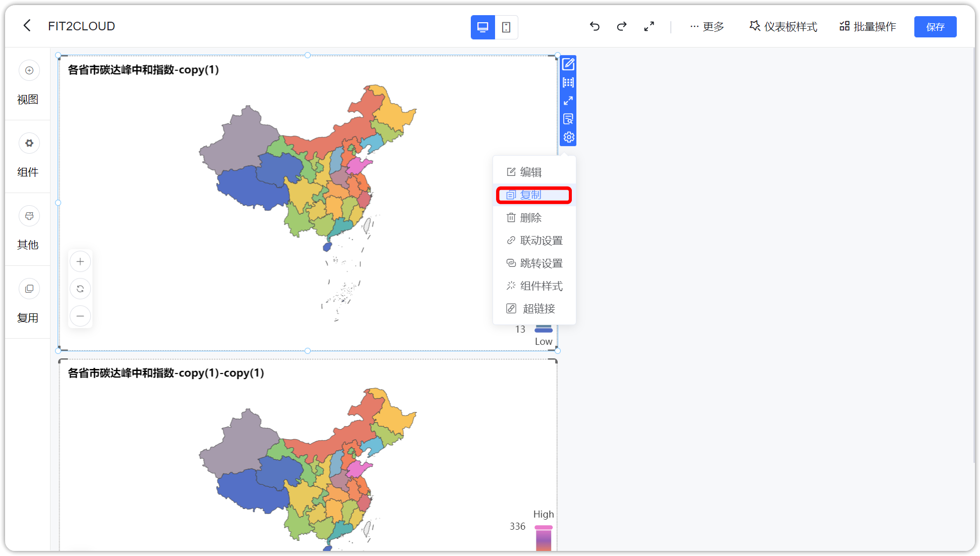Click the High legend handle of second map
This screenshot has height=556, width=980.
click(544, 527)
